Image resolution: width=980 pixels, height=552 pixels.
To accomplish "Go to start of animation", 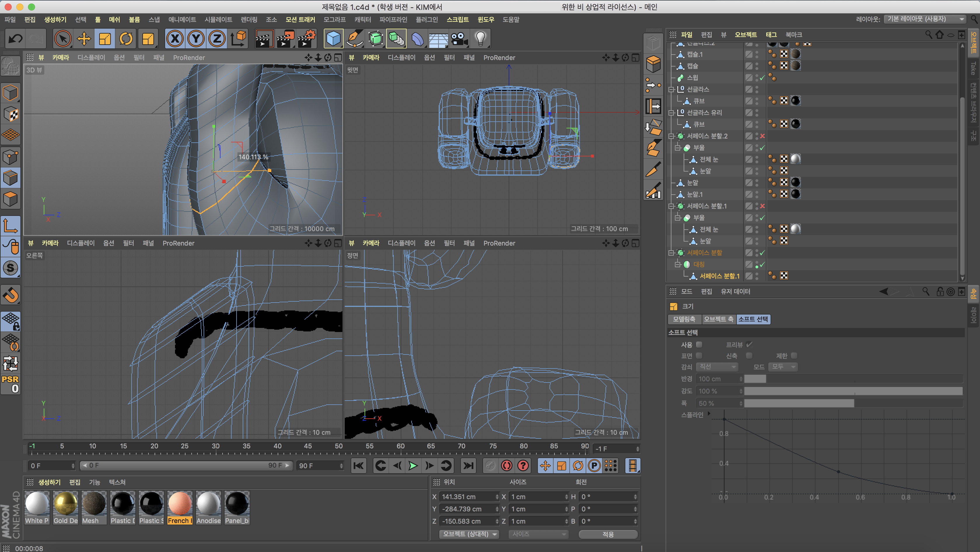I will click(x=358, y=466).
